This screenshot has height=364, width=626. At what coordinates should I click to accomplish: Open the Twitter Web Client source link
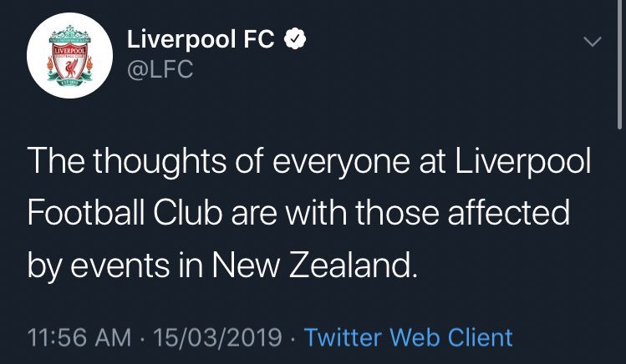click(408, 338)
